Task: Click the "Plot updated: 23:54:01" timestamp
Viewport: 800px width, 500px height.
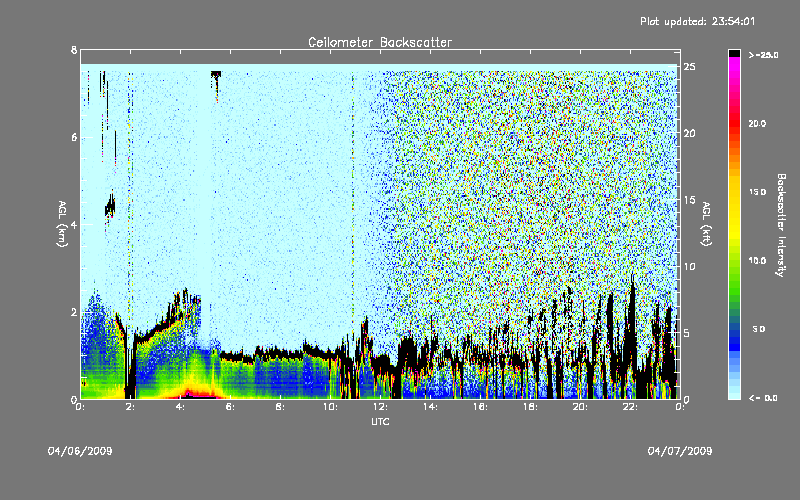Action: 697,21
